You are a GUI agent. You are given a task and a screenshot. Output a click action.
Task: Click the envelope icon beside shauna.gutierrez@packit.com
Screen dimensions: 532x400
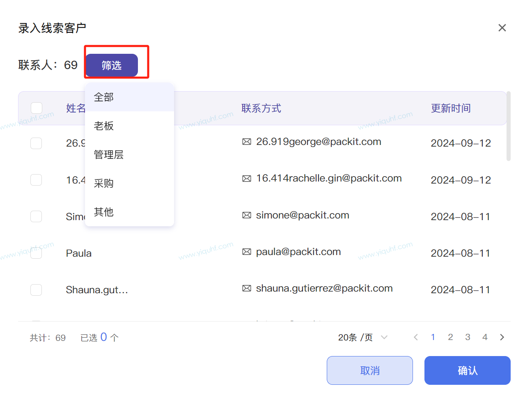tap(247, 288)
